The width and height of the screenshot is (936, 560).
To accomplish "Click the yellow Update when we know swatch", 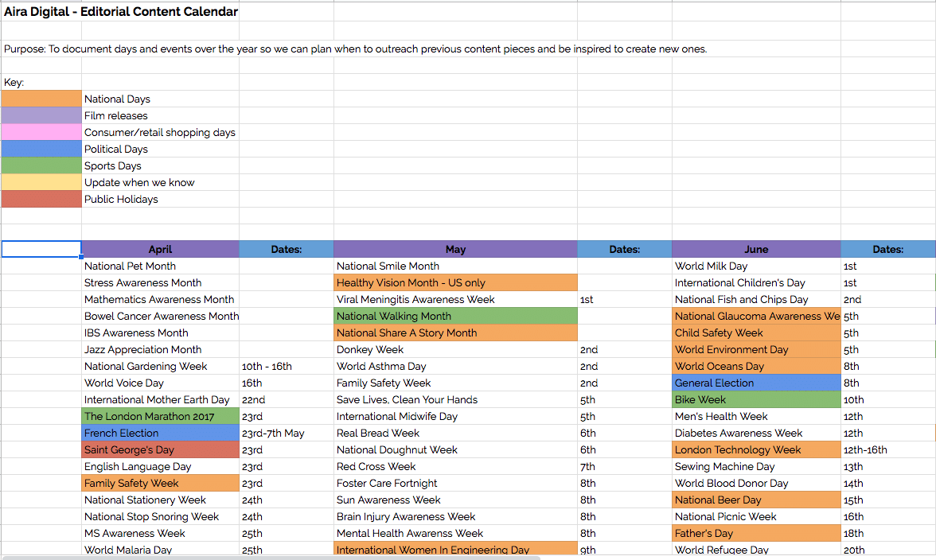I will (41, 182).
